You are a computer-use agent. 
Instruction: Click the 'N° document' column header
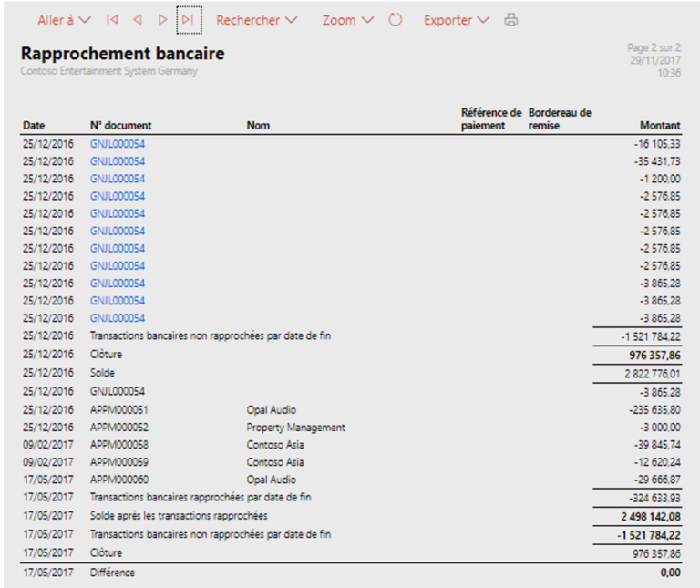[x=120, y=126]
